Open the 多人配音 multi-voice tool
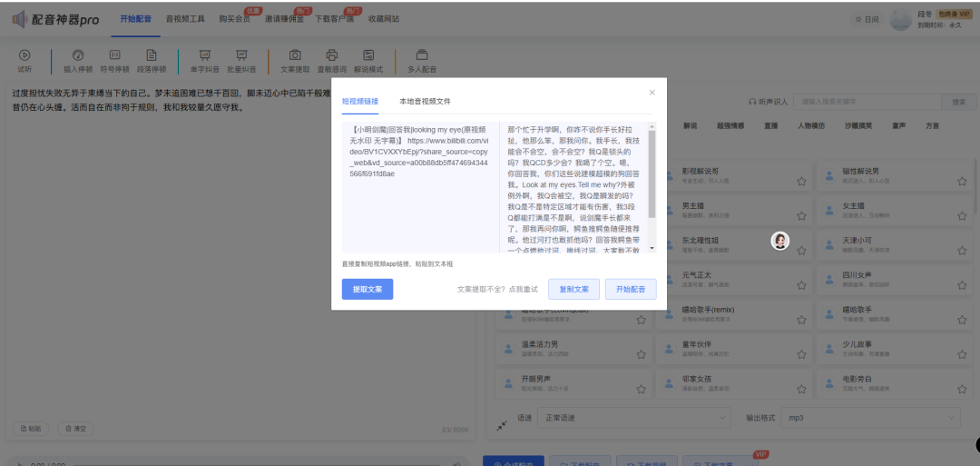The height and width of the screenshot is (466, 980). click(x=422, y=55)
